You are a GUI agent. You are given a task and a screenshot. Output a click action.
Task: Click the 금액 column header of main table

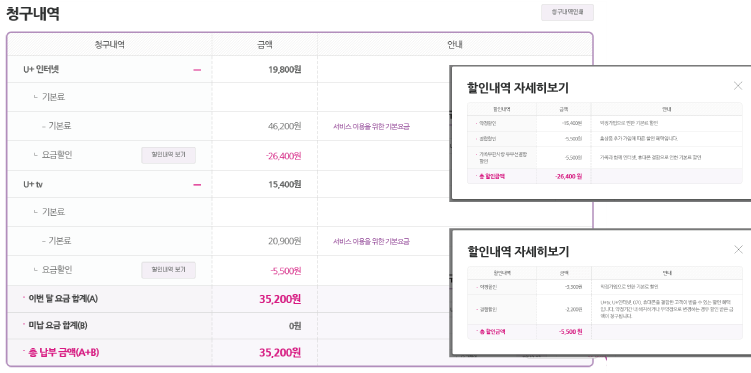(x=265, y=45)
